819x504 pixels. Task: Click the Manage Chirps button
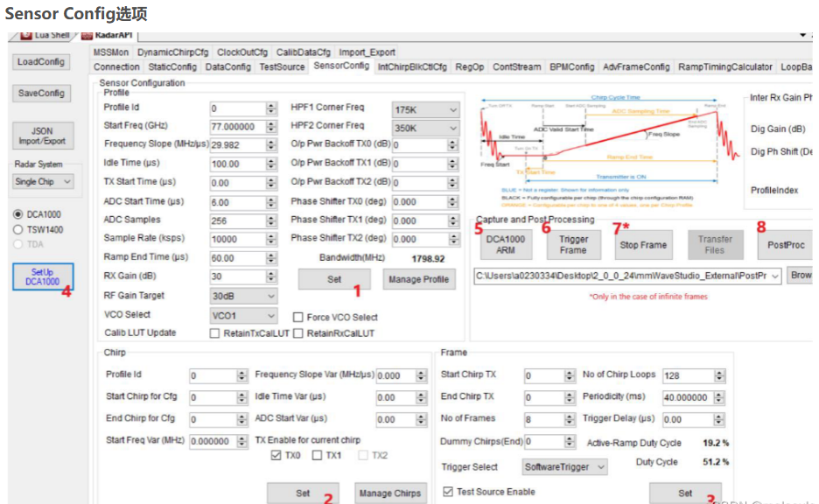pos(390,493)
